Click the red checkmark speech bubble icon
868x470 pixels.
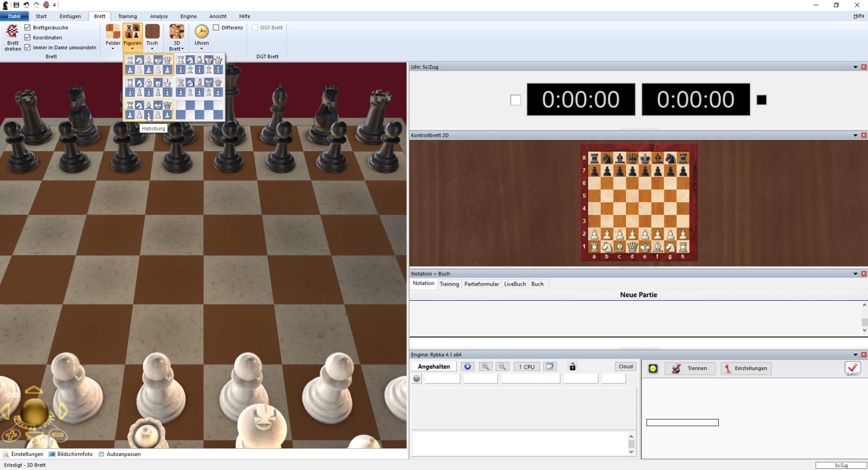pyautogui.click(x=853, y=368)
